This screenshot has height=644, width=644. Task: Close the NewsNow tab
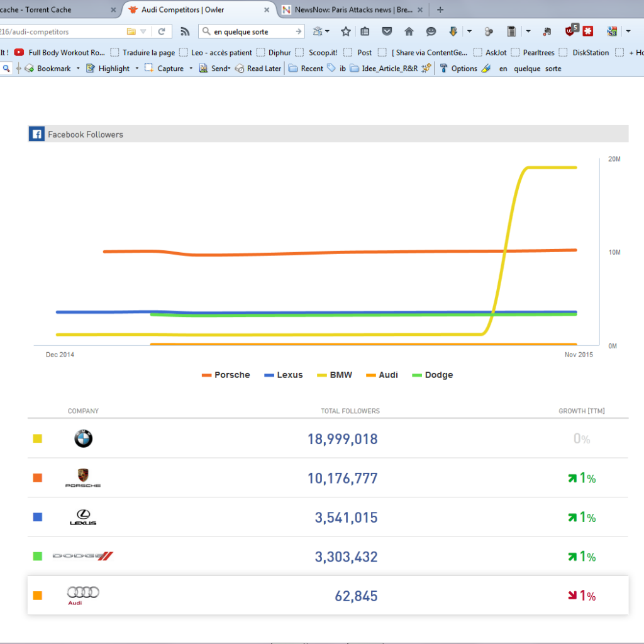point(419,10)
